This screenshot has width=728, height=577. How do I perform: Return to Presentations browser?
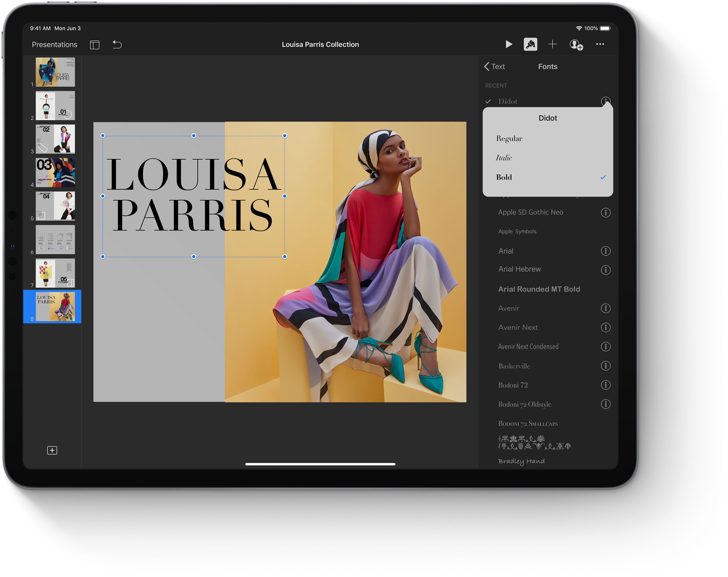(x=54, y=45)
